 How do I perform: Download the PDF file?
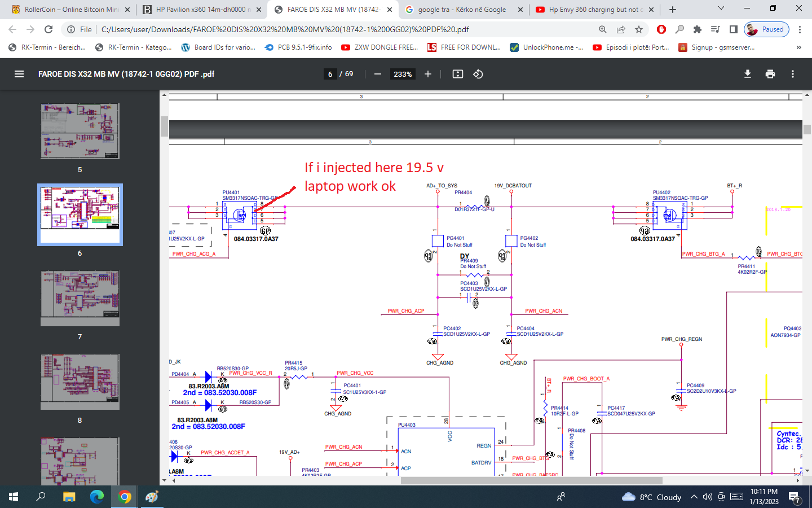tap(748, 74)
